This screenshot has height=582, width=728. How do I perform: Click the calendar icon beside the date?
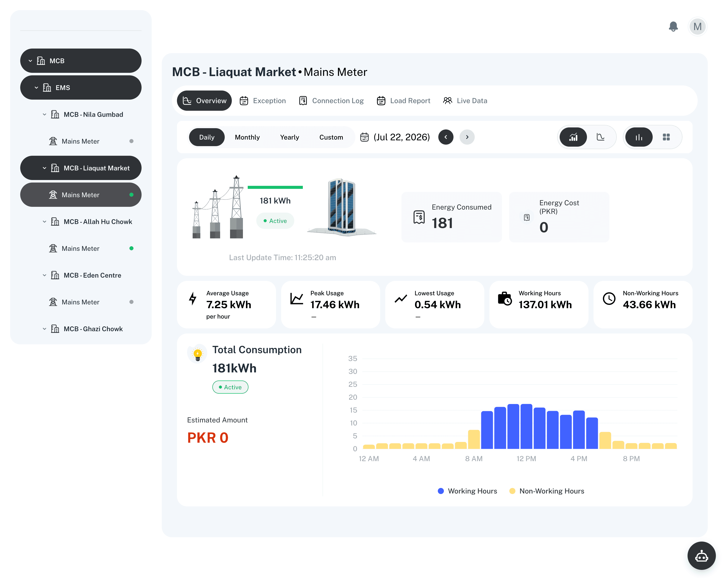click(x=364, y=137)
